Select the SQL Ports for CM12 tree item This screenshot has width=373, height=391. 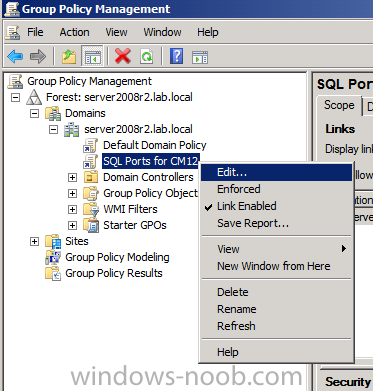pos(151,161)
